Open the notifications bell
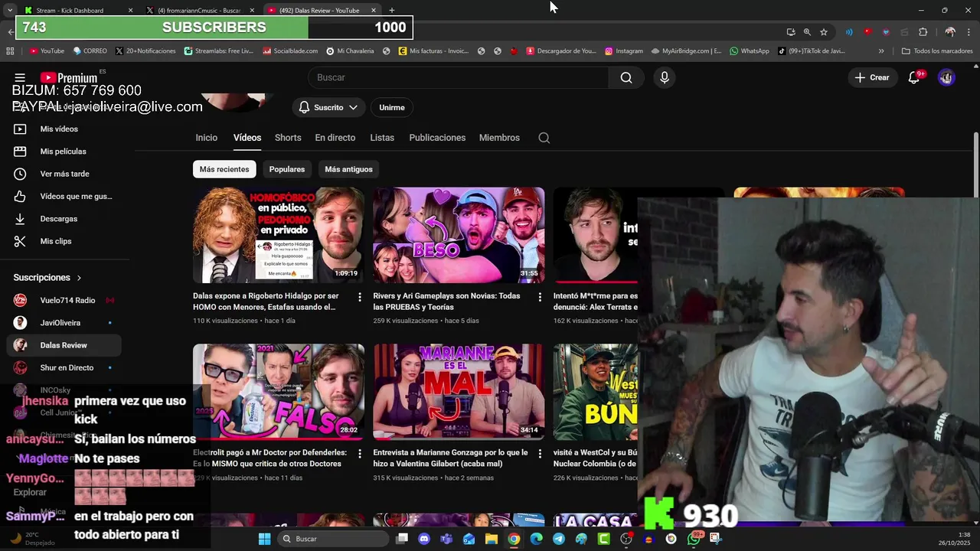 [x=913, y=77]
